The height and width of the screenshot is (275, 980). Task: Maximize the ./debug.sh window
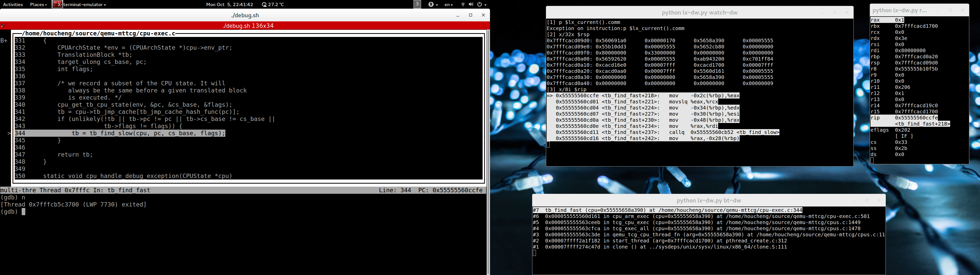[x=471, y=15]
